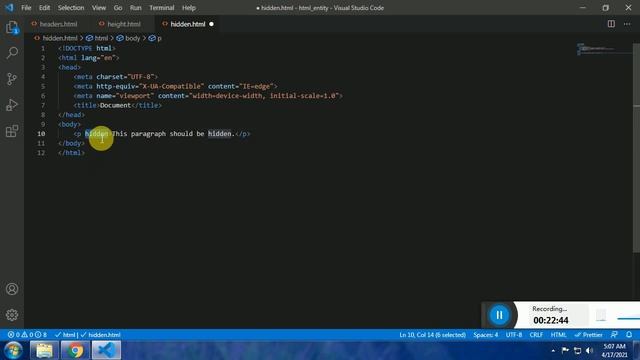Open the Accounts menu icon

(12, 289)
